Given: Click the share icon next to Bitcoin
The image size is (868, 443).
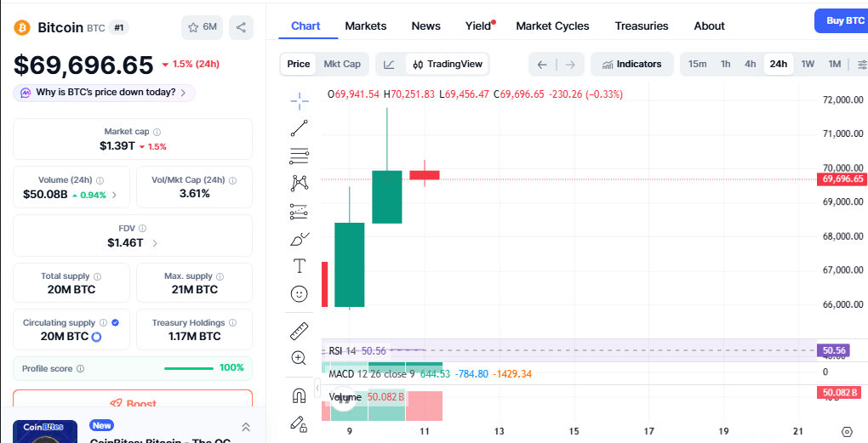Looking at the screenshot, I should 242,27.
